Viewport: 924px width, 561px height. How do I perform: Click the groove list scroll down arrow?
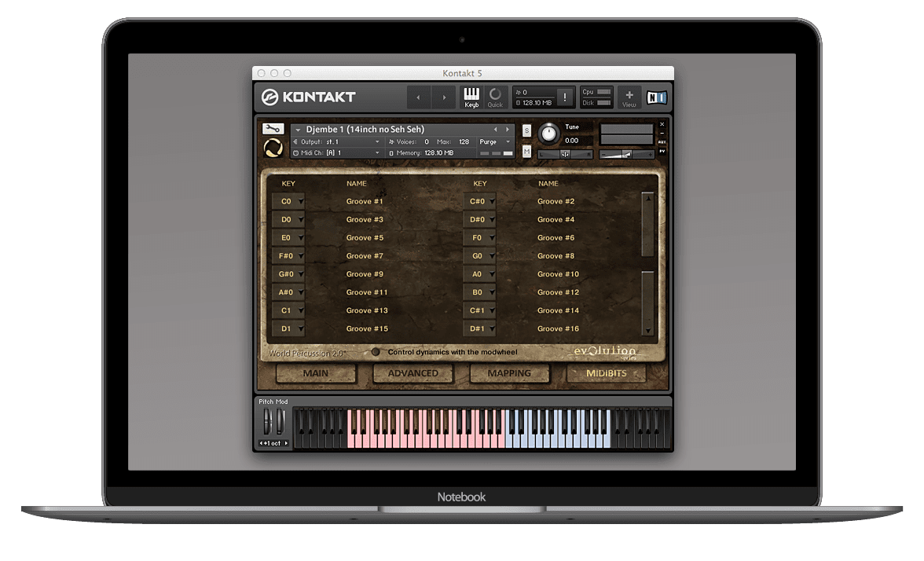[647, 331]
